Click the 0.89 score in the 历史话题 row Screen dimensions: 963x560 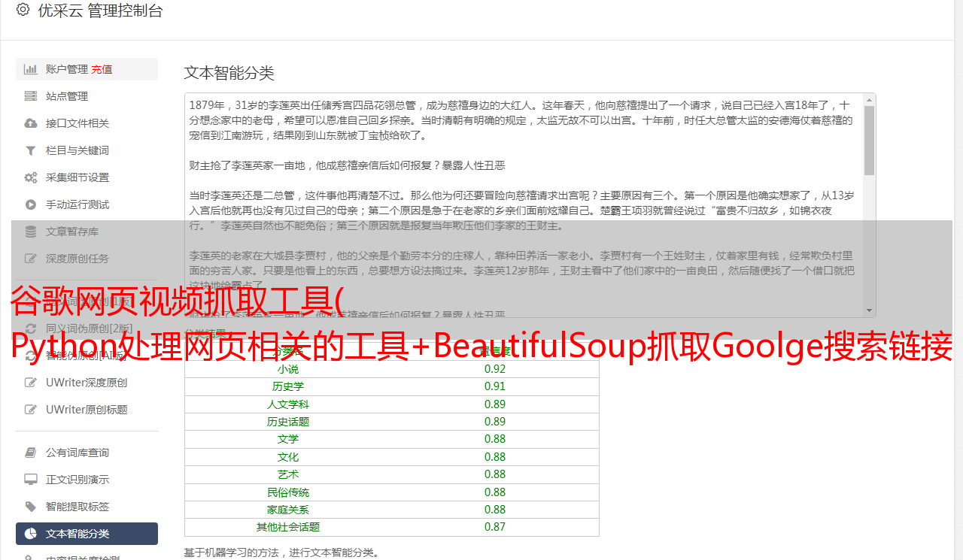[495, 422]
